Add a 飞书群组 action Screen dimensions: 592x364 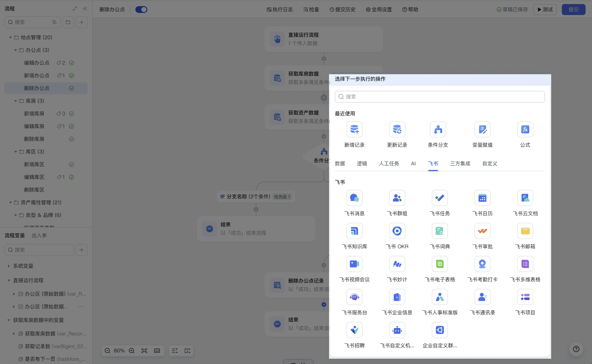pos(397,198)
